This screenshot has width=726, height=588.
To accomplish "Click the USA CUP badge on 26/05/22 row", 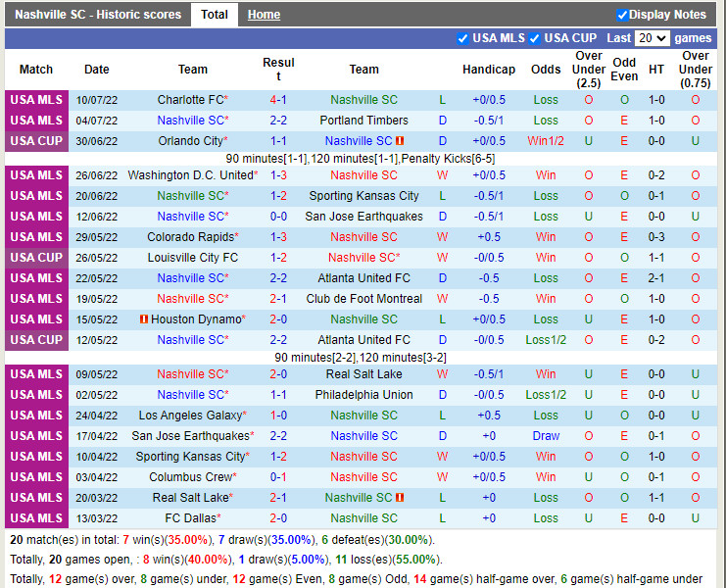I will 36,258.
